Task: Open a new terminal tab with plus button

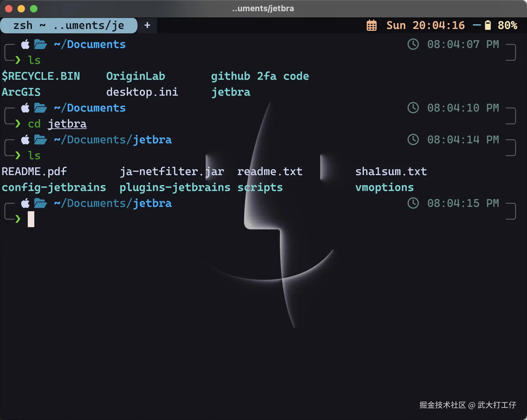Action: (147, 25)
